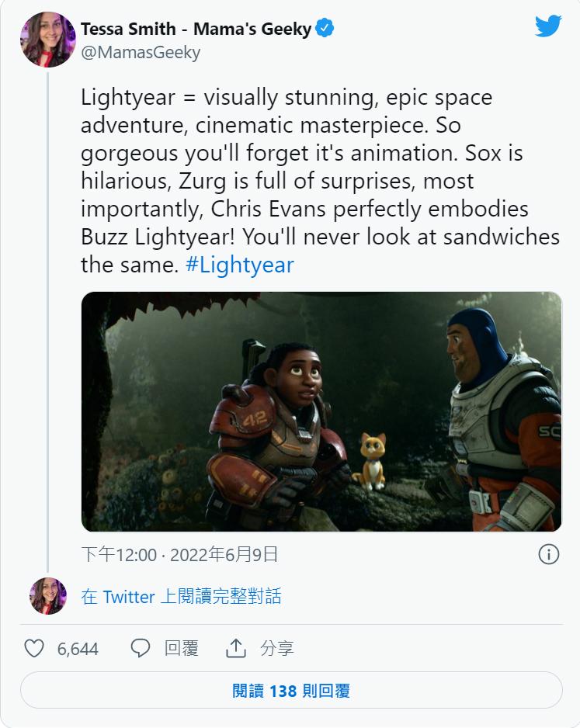The width and height of the screenshot is (580, 728).
Task: Open the Lightyear movie still image
Action: tap(321, 411)
